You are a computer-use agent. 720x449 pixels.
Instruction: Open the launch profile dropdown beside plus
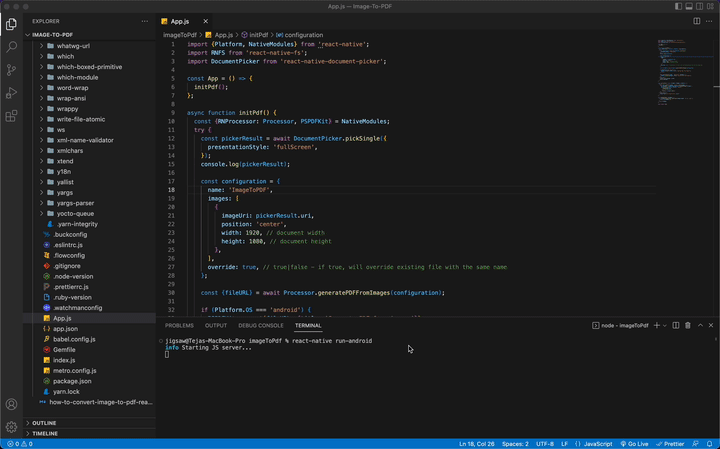pyautogui.click(x=664, y=325)
